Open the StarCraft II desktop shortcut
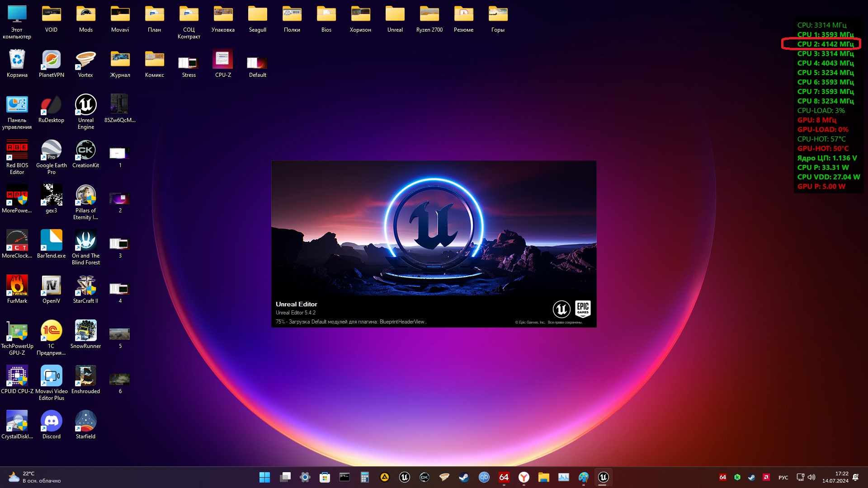868x488 pixels. point(85,286)
